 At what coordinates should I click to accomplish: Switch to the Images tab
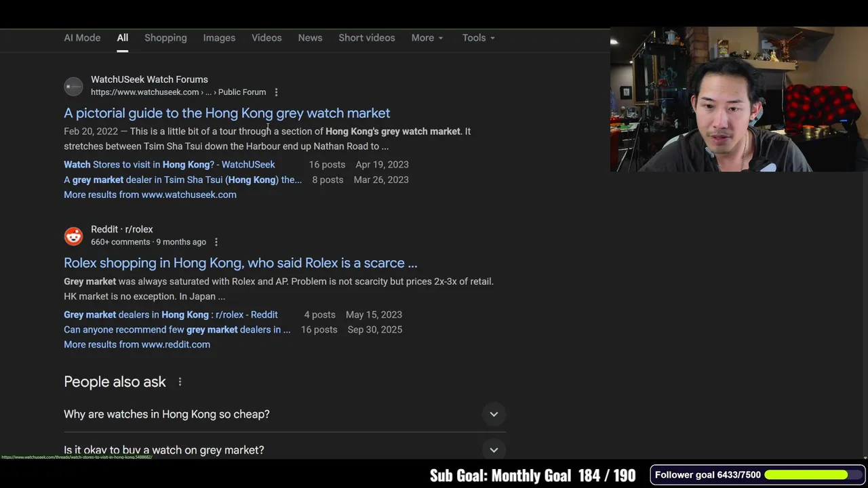point(219,38)
